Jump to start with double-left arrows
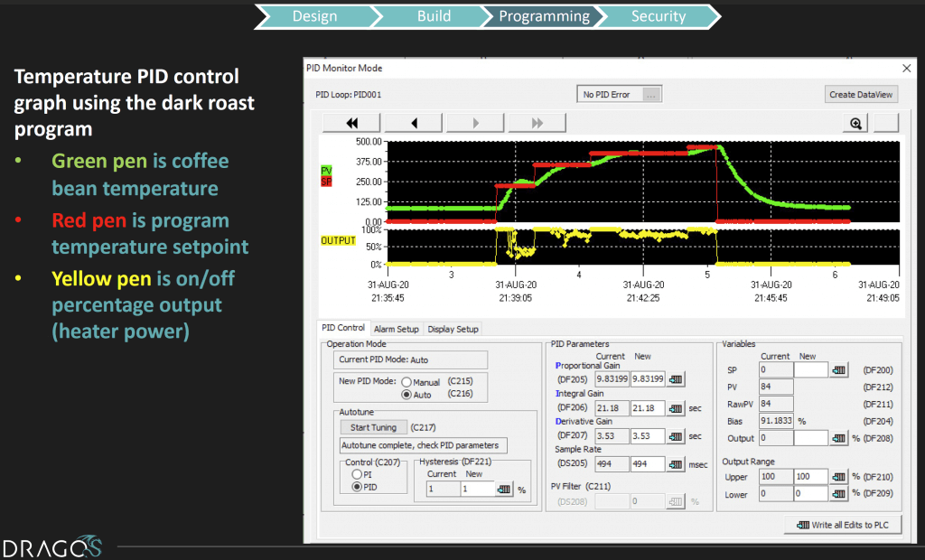The image size is (925, 560). click(x=351, y=124)
